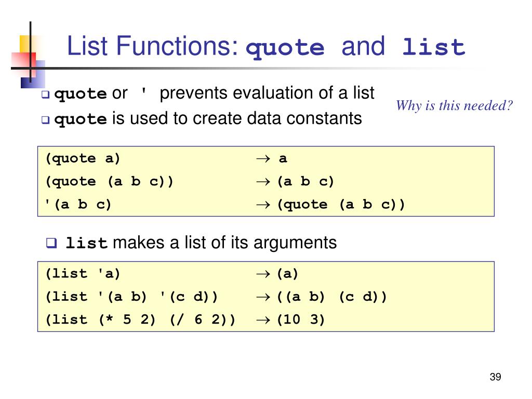Click the text "makes a list of its arguments"

click(224, 243)
